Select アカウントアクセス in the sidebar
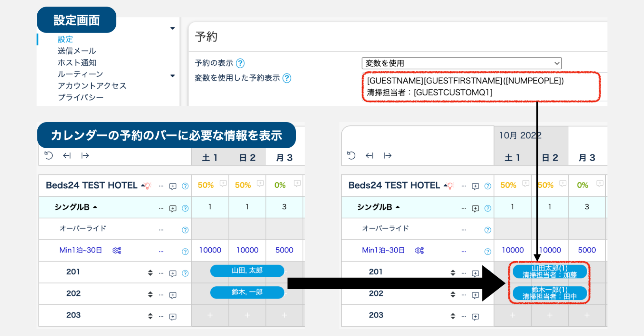 92,86
